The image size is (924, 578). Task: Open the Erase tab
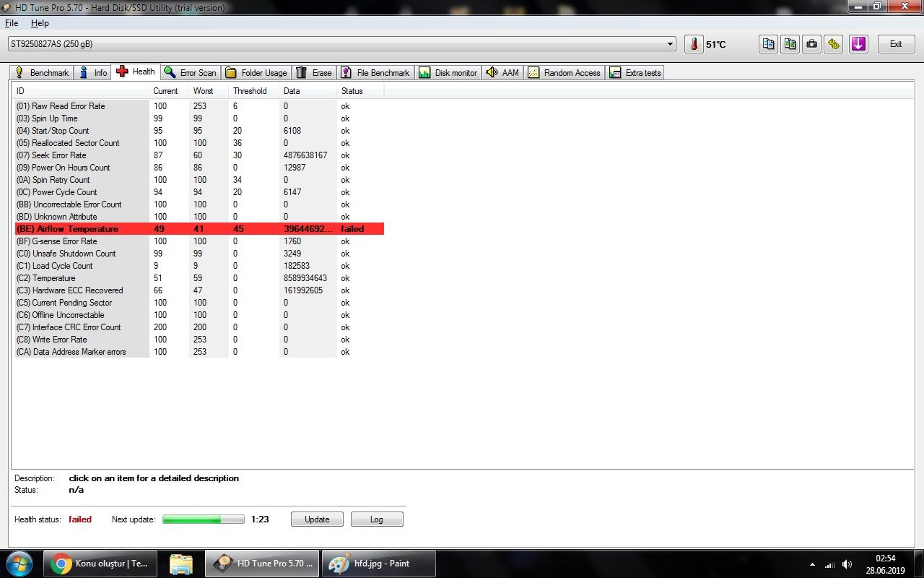click(314, 73)
